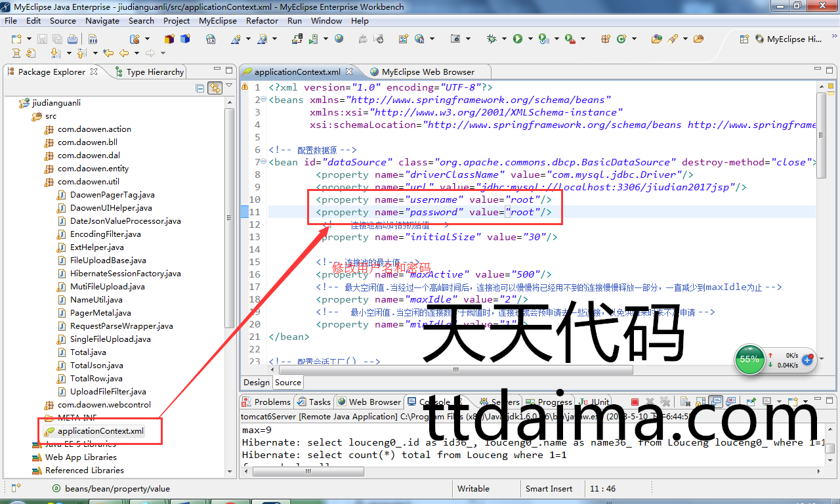The image size is (840, 504).
Task: Click the Open Perspective icon
Action: [743, 39]
